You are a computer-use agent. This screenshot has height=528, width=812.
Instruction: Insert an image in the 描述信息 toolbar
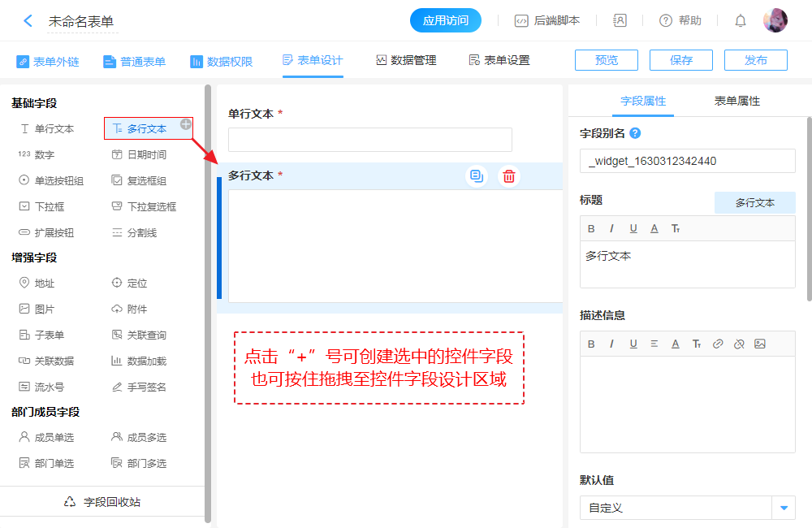coord(760,344)
